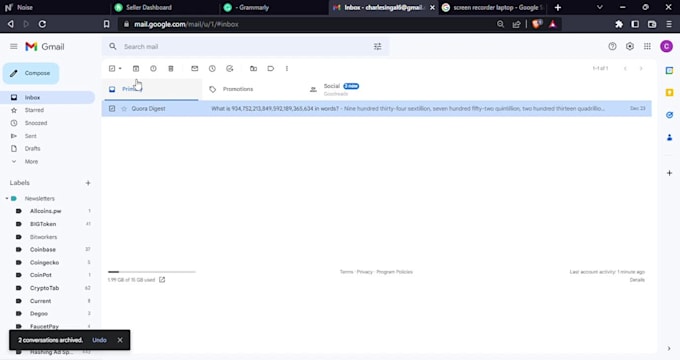Open Gmail Support help icon
The image size is (680, 360).
pos(612,46)
